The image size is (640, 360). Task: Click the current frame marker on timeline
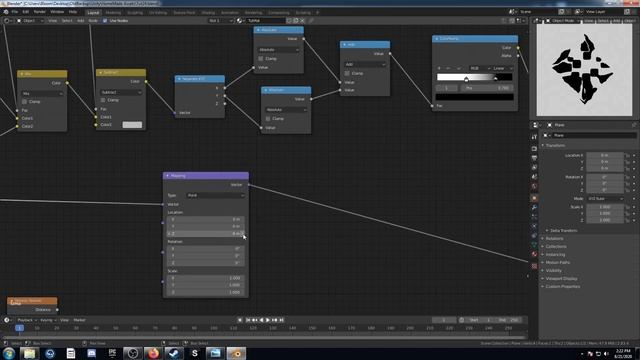pyautogui.click(x=19, y=328)
